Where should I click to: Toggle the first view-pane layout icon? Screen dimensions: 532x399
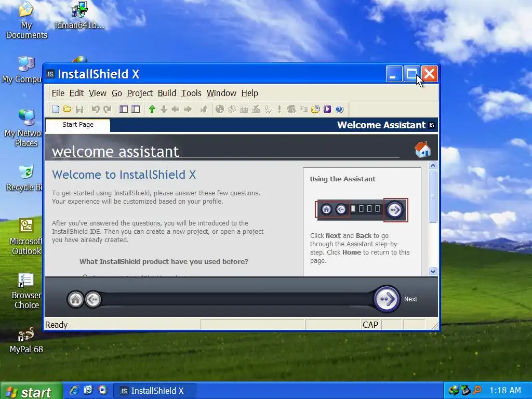(x=124, y=109)
